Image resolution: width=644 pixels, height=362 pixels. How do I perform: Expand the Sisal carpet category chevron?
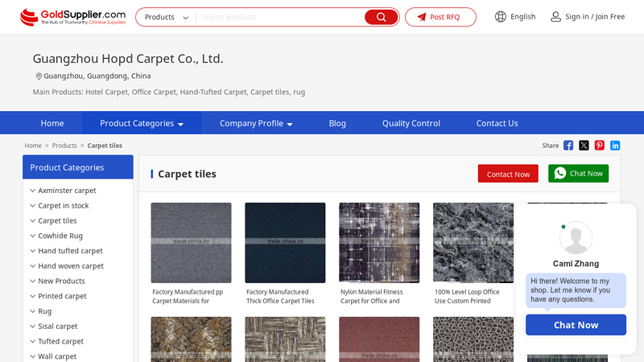32,327
